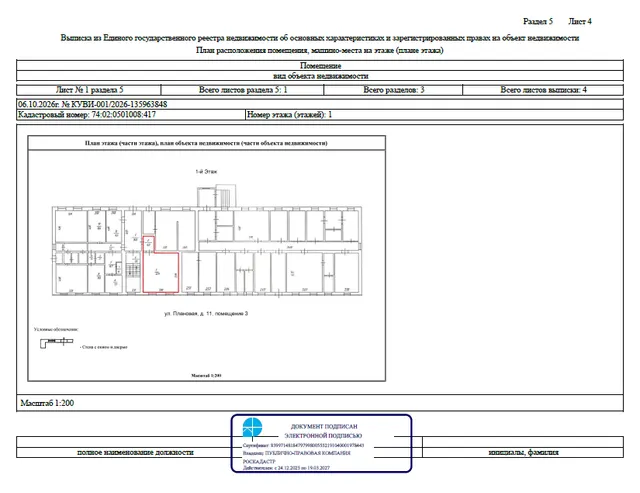Image resolution: width=640 pixels, height=493 pixels.
Task: Click the 'ЭЛЕКТРОННОЙ ПОДПИСЬЮ' stamp line
Action: coord(323,436)
